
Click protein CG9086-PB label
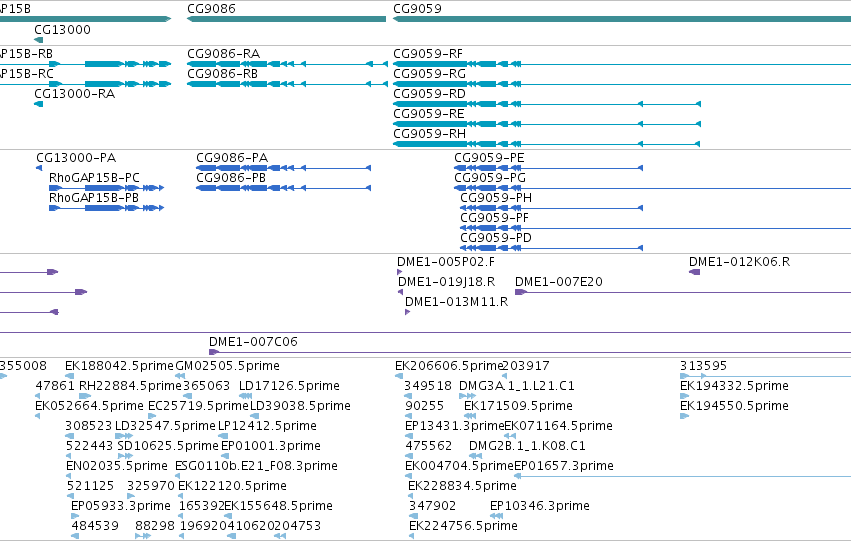point(231,178)
